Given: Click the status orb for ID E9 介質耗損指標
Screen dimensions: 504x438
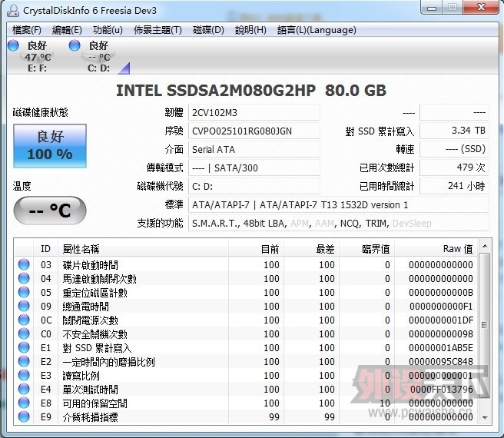Looking at the screenshot, I should point(24,416).
